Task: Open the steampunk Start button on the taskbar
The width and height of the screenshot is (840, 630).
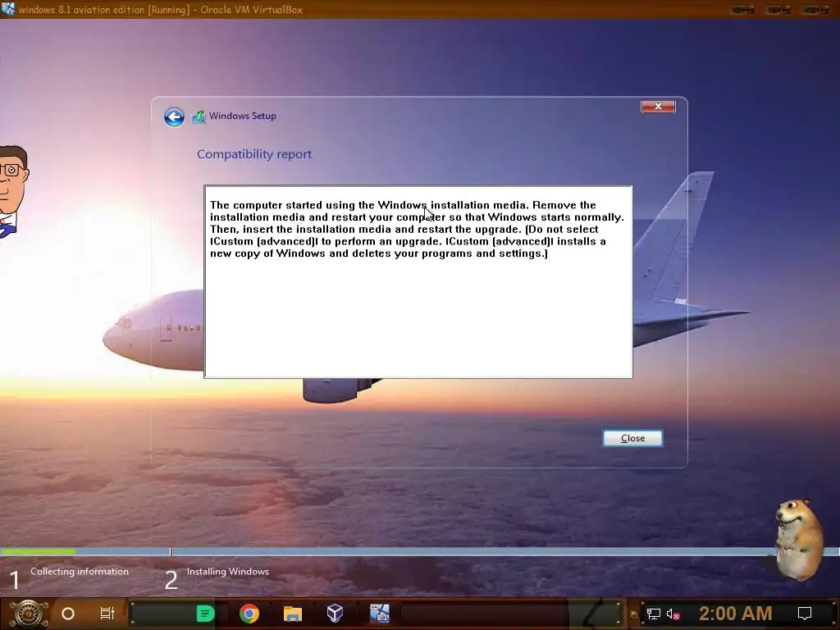Action: click(28, 614)
